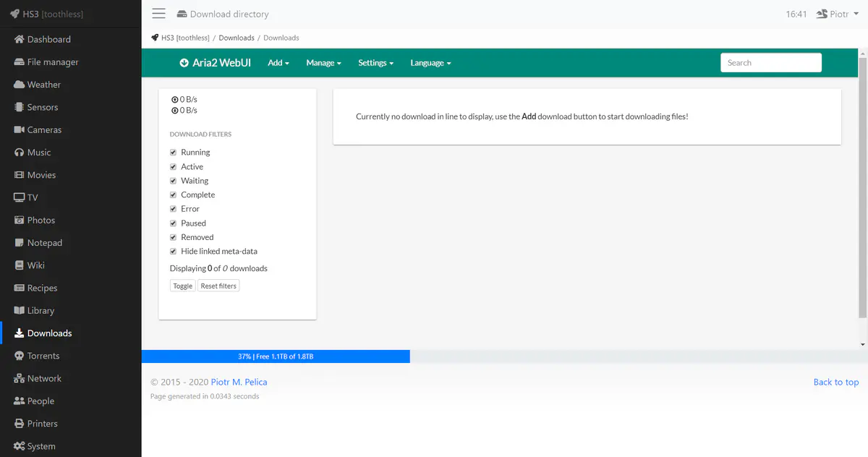The height and width of the screenshot is (457, 868).
Task: Click the Printers icon in sidebar
Action: coord(20,424)
